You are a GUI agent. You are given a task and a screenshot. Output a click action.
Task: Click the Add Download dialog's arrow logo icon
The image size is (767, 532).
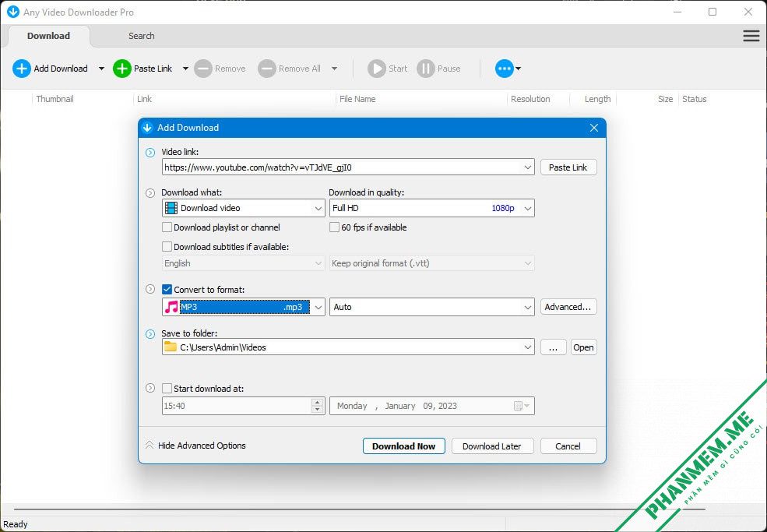pos(147,128)
